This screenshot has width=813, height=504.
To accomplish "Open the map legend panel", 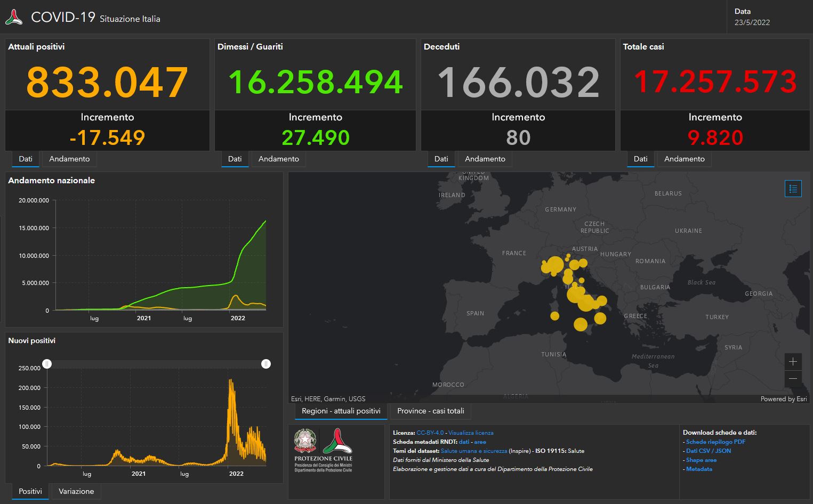I will tap(793, 188).
